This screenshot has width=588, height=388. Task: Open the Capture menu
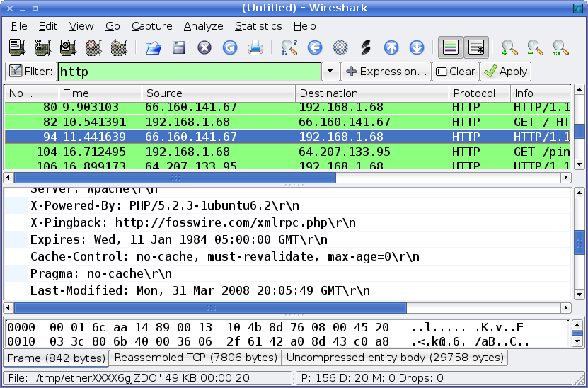tap(152, 26)
